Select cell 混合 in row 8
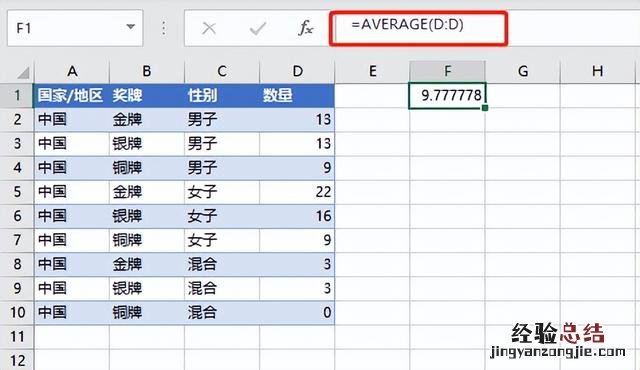Viewport: 640px width, 370px height. [x=222, y=264]
